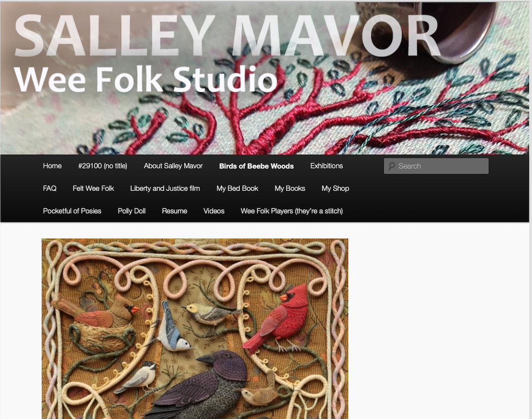Go to Polly Doll page
This screenshot has height=419, width=532.
pos(131,211)
